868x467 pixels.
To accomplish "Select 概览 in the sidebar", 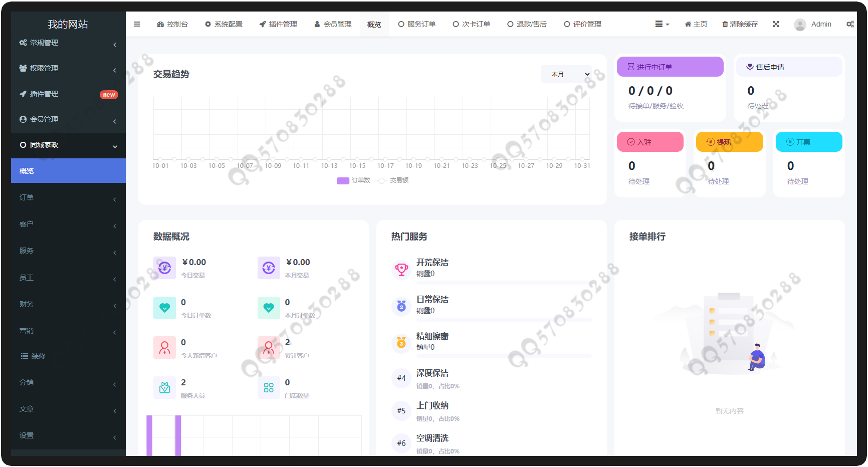I will (68, 171).
